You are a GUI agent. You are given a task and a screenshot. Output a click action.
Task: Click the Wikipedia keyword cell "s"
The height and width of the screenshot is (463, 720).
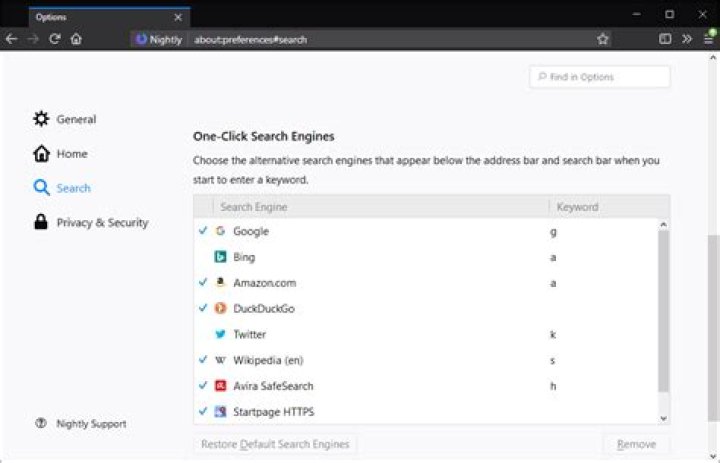coord(552,361)
